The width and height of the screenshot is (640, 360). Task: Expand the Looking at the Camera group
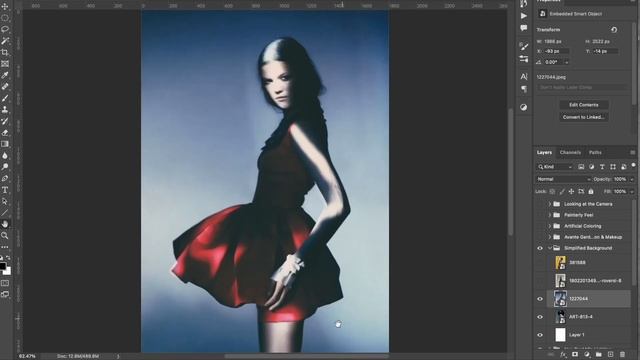(550, 204)
